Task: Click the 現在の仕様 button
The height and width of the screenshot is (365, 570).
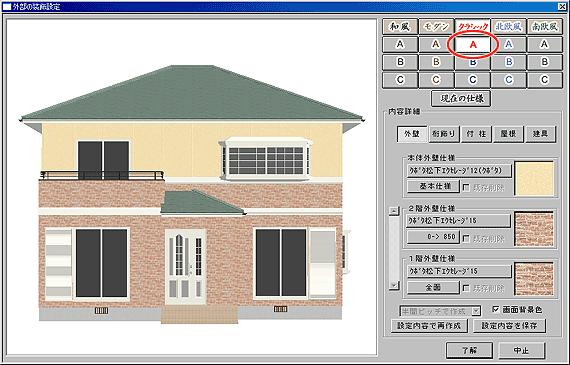Action: click(461, 99)
